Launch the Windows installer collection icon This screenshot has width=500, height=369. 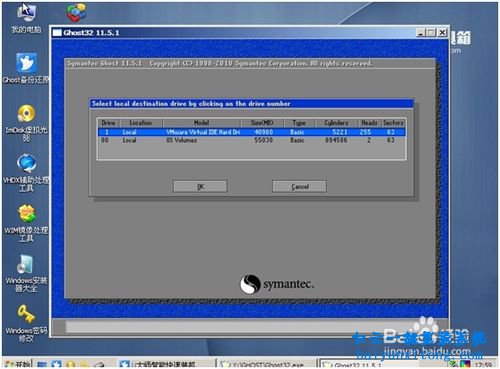click(26, 273)
